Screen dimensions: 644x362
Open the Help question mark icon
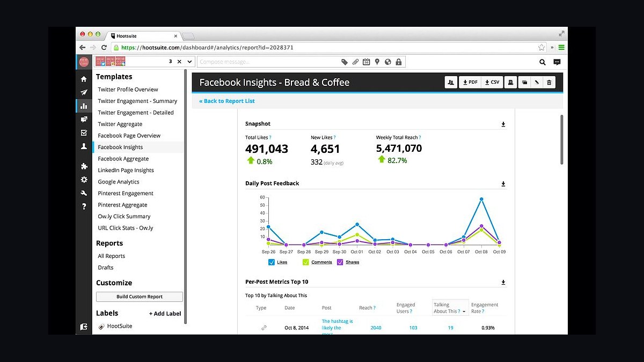coord(84,206)
